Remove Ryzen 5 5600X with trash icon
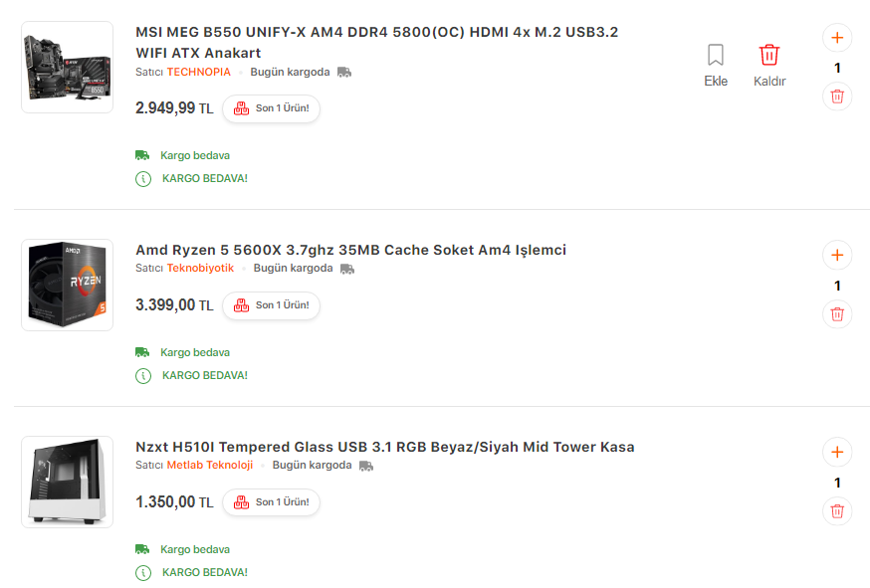Viewport: 870px width, 588px height. point(837,313)
